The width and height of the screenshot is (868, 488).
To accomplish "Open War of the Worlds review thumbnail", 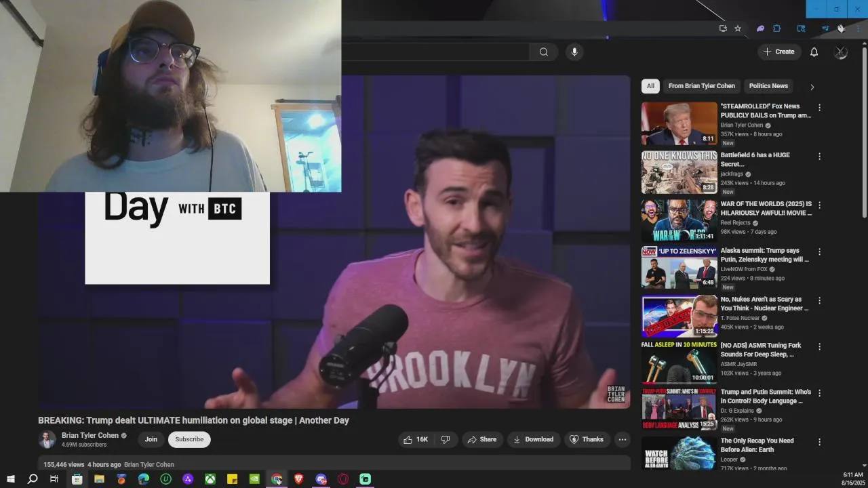I will point(679,220).
